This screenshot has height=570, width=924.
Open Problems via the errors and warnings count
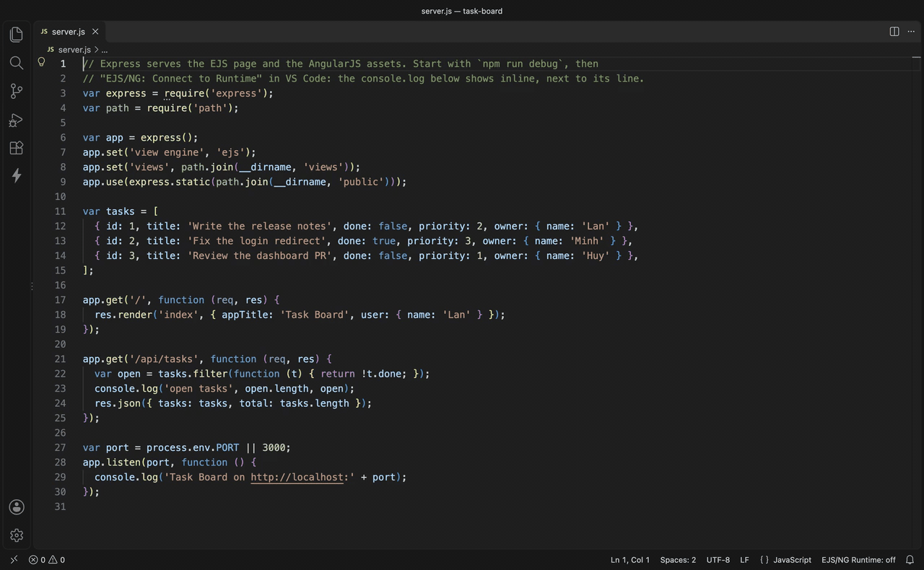coord(46,560)
